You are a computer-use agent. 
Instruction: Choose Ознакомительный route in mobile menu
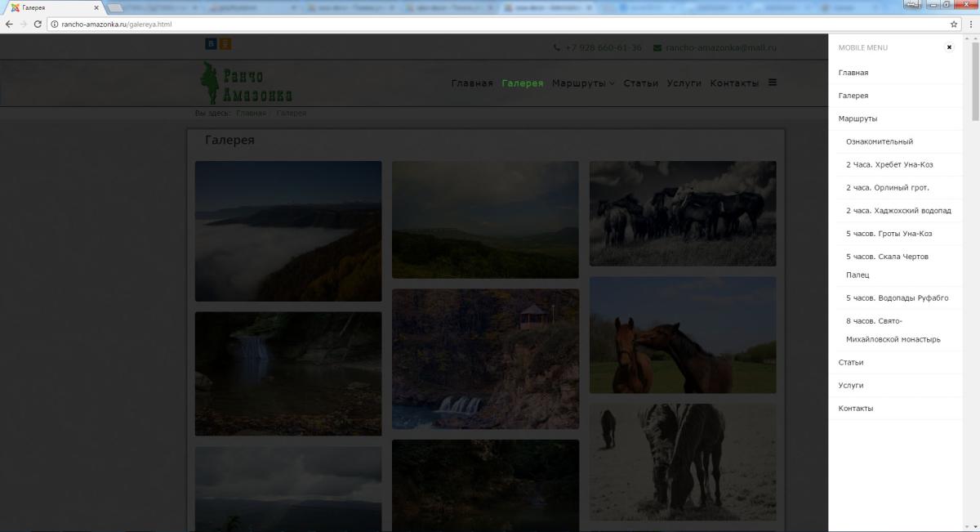(879, 141)
